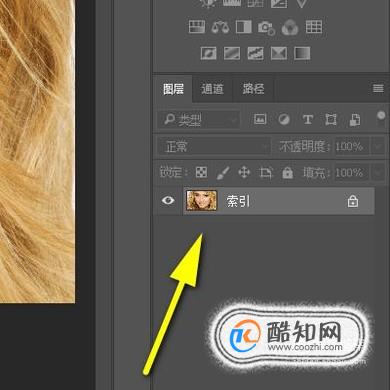390x390 pixels.
Task: Toggle the layer filtering switch
Action: [x=381, y=119]
